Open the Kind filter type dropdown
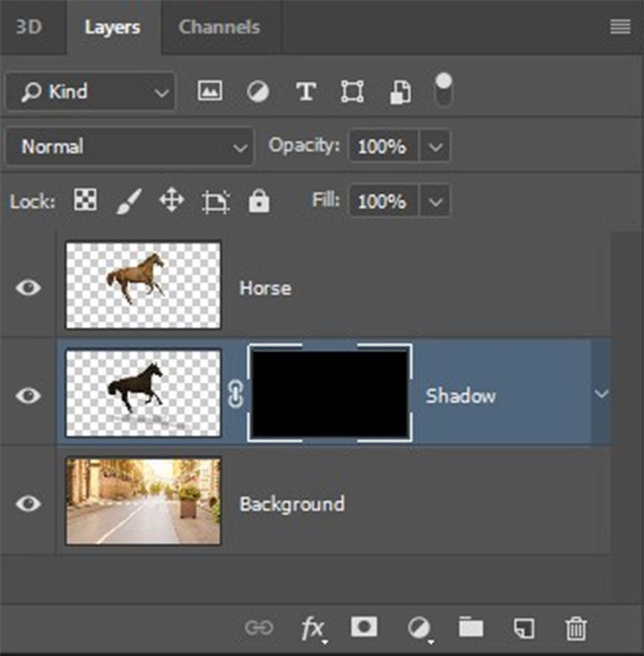Image resolution: width=644 pixels, height=656 pixels. click(91, 91)
